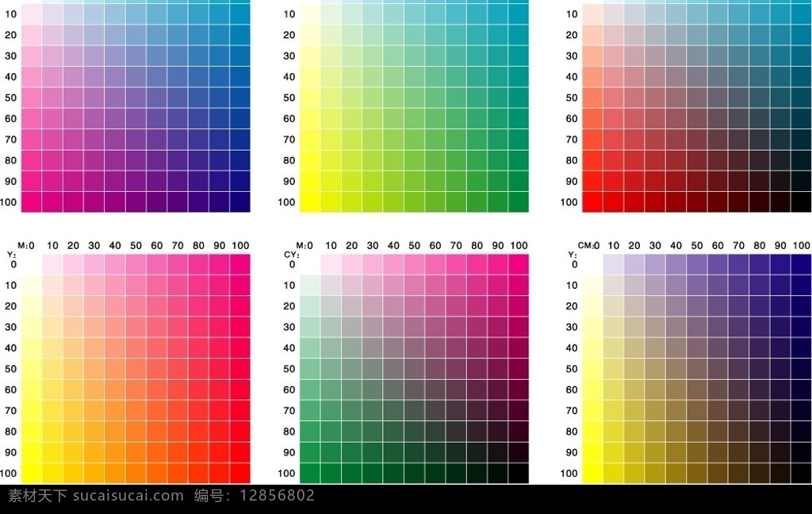This screenshot has height=514, width=812.
Task: Click the M:0 header above CY: label
Action: [304, 246]
